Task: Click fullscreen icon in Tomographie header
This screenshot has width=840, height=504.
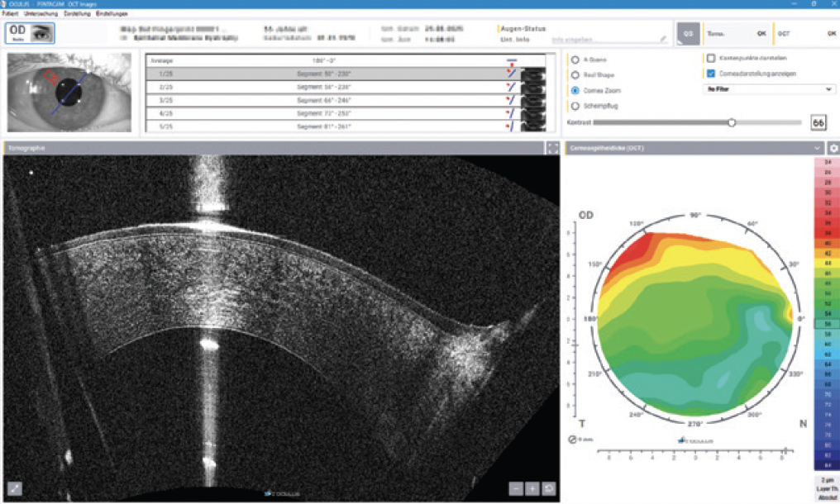Action: [x=551, y=148]
